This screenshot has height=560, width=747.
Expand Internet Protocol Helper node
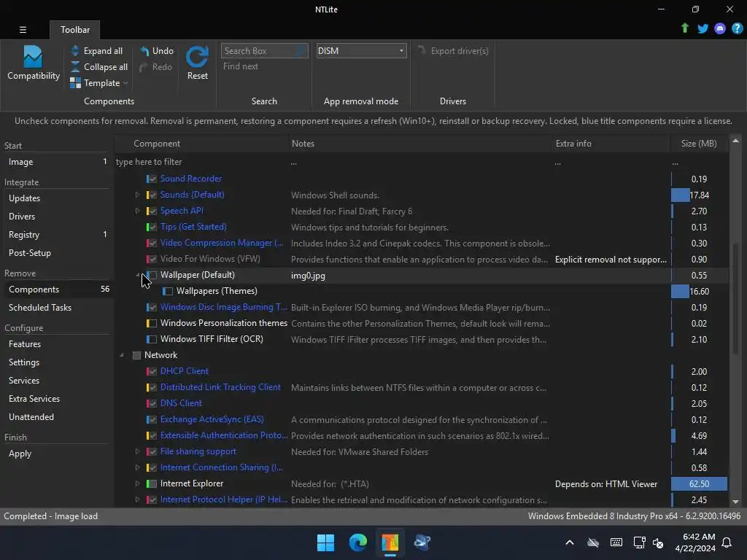click(137, 499)
